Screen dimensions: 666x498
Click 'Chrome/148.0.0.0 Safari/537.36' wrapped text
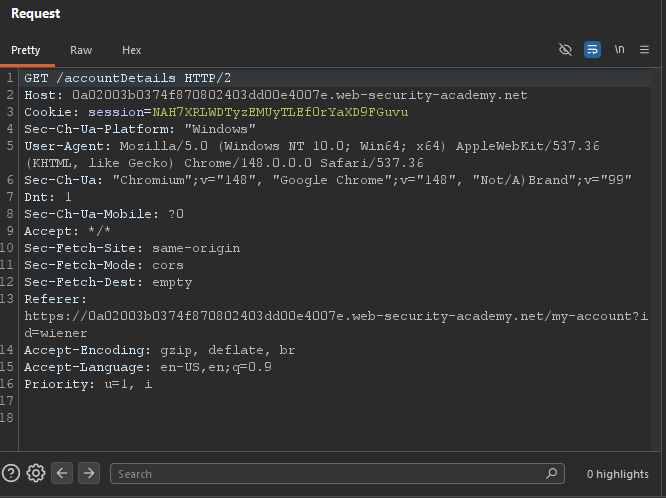tap(304, 163)
